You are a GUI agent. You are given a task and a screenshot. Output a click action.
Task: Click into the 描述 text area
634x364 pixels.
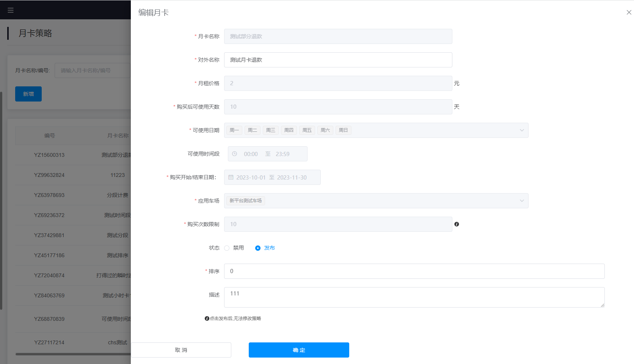[x=414, y=297]
